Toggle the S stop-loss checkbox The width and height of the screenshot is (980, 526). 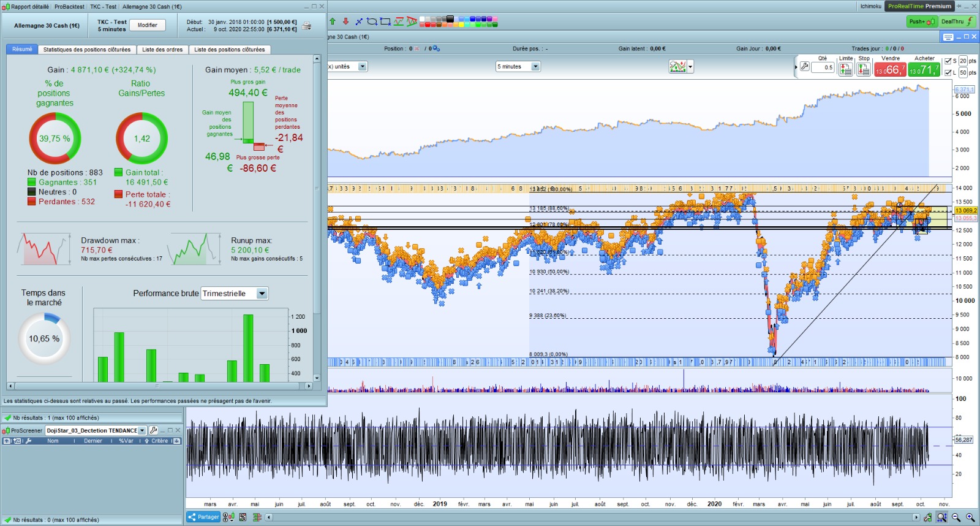click(948, 61)
